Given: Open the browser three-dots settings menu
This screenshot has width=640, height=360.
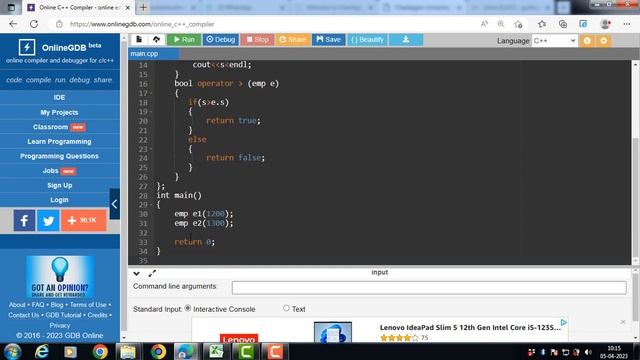Looking at the screenshot, I should tap(627, 24).
